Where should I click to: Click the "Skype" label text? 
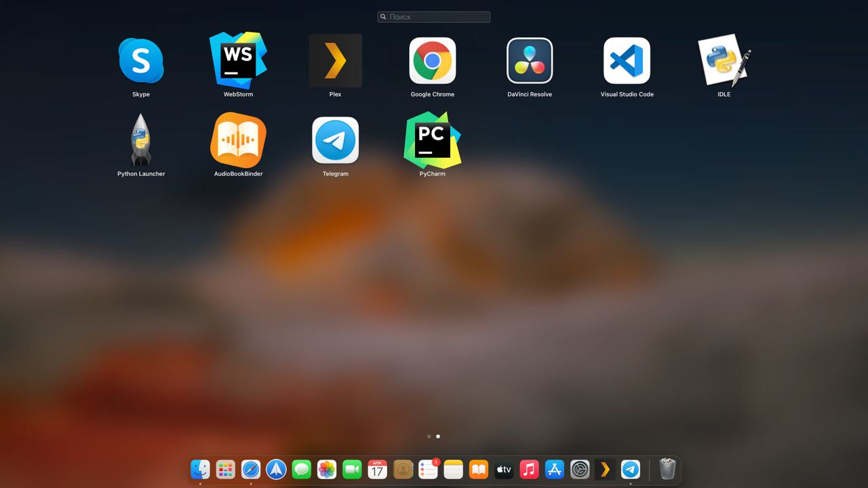click(141, 94)
